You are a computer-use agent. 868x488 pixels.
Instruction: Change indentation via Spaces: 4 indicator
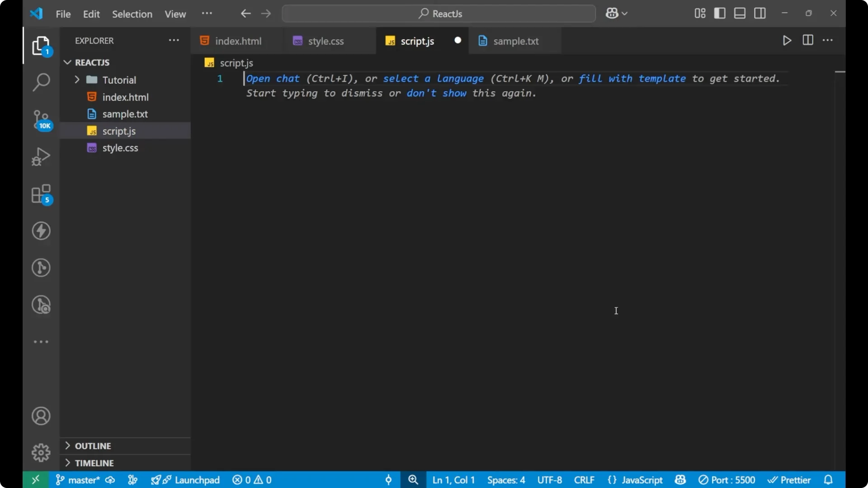point(506,480)
